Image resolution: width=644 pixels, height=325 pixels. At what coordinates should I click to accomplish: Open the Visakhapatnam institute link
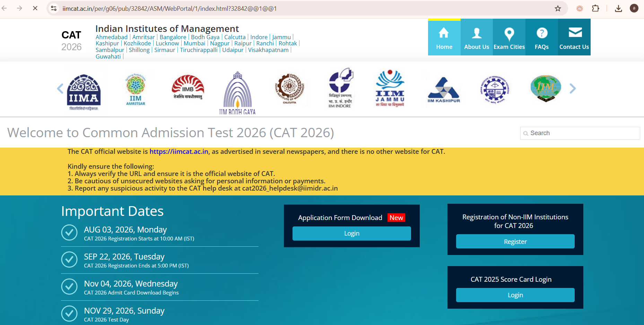(x=268, y=50)
